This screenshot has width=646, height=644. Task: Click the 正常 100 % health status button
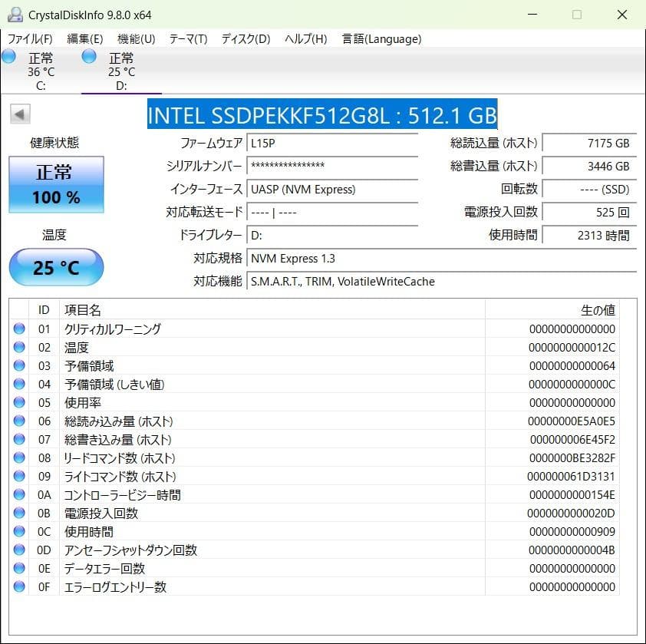pos(57,185)
